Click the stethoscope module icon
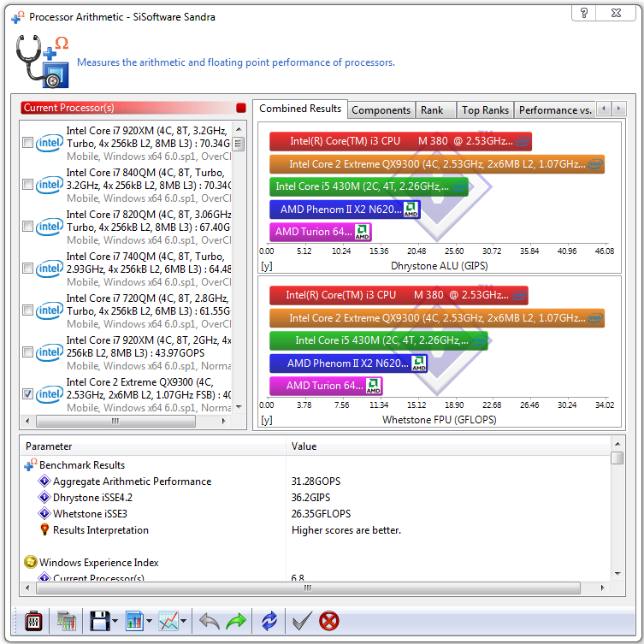Image resolution: width=644 pixels, height=644 pixels. 42,62
